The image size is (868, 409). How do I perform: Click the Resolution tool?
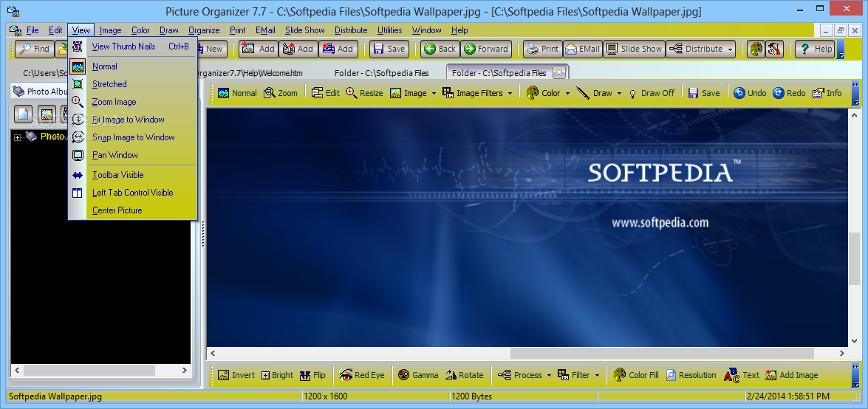coord(691,375)
